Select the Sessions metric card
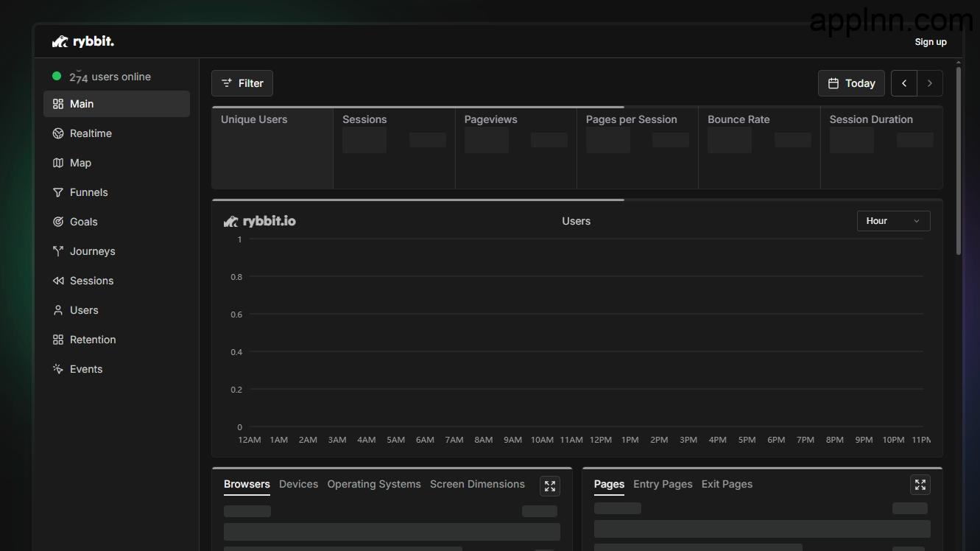980x551 pixels. [394, 148]
